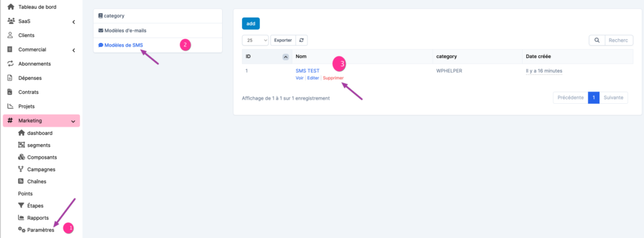Click the Clients person icon
The width and height of the screenshot is (644, 238).
click(x=11, y=35)
